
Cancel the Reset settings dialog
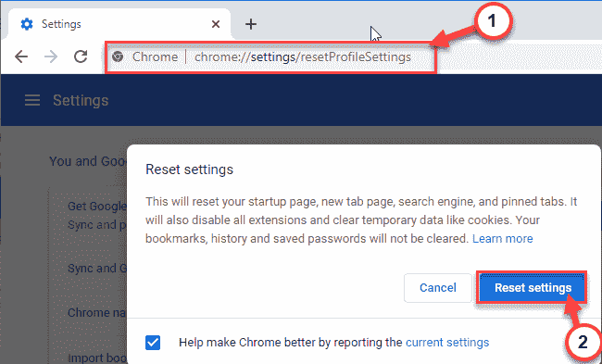coord(438,288)
